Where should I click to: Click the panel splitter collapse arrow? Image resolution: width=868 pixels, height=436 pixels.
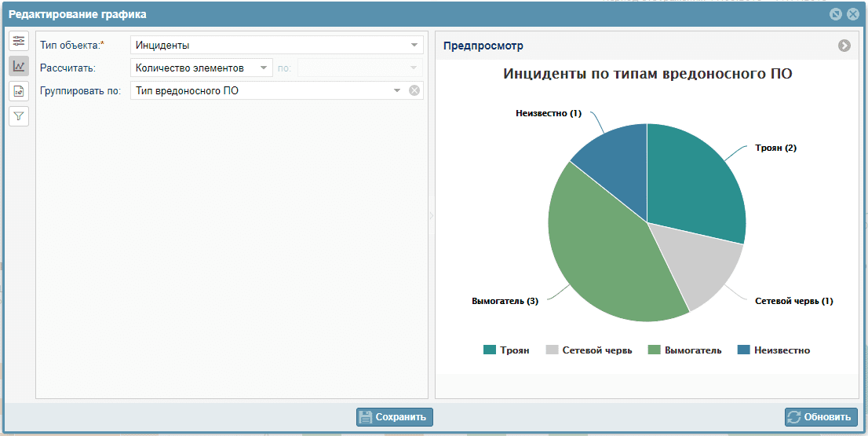(432, 215)
